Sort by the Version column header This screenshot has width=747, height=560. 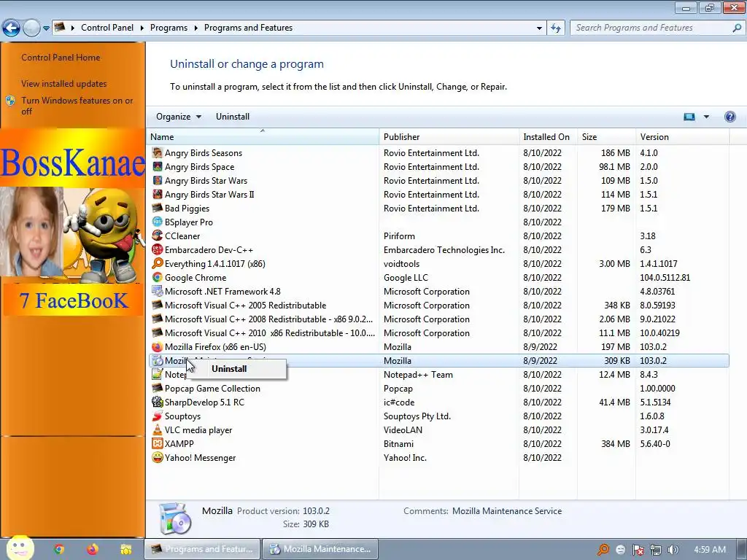pyautogui.click(x=682, y=136)
